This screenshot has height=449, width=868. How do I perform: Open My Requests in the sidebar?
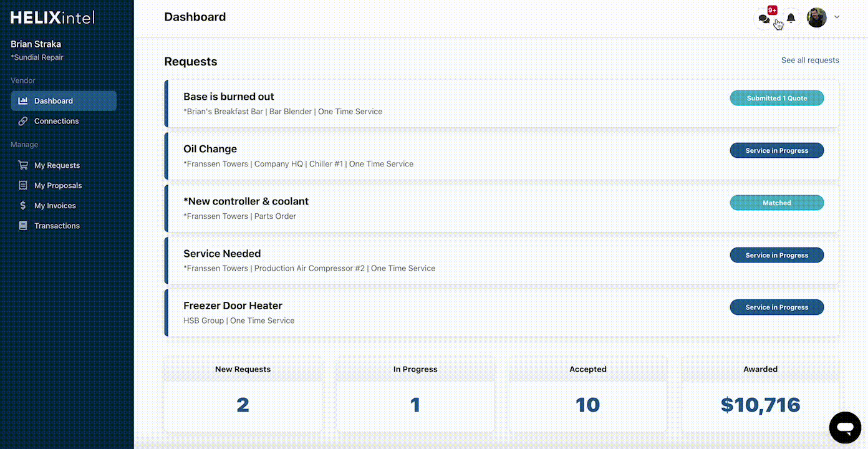pos(56,165)
